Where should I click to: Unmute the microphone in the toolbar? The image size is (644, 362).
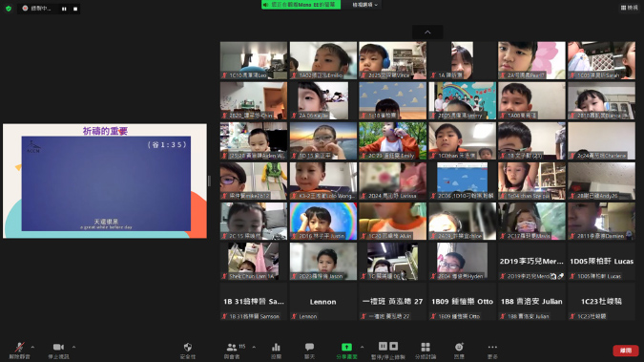pyautogui.click(x=19, y=347)
